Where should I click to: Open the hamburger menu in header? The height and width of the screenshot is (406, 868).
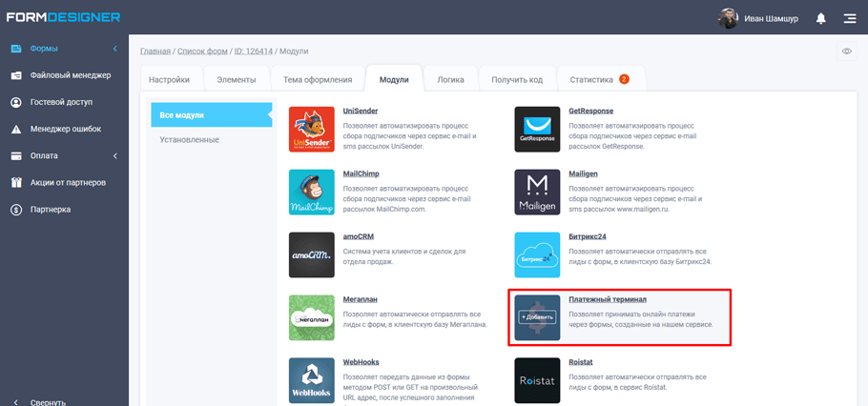(x=849, y=18)
